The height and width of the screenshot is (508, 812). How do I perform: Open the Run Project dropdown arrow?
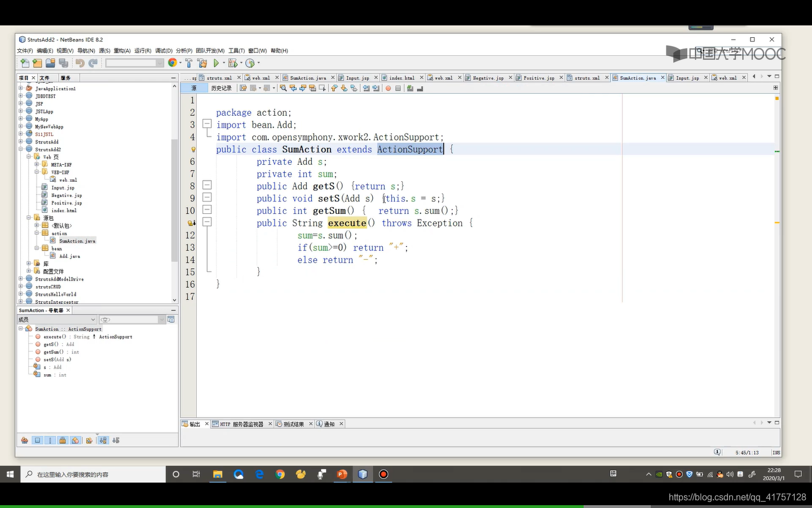coord(224,63)
